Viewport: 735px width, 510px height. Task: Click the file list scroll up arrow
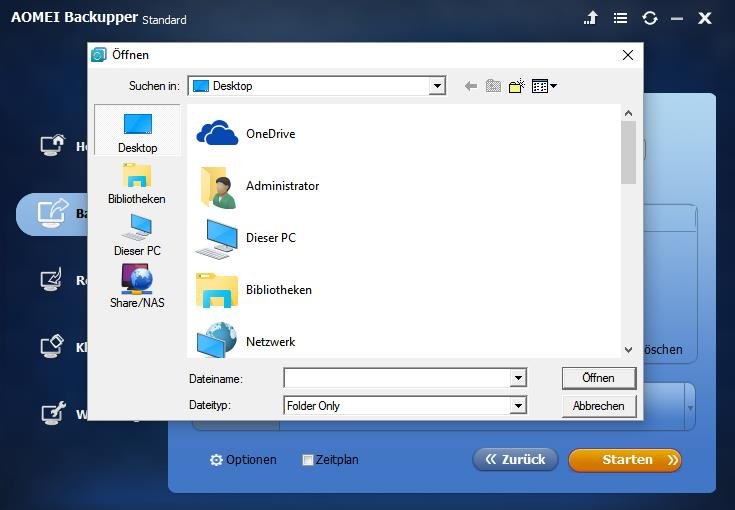(x=629, y=113)
